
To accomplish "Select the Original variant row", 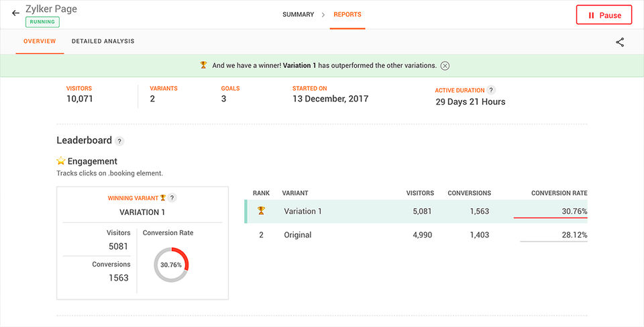I will click(416, 235).
